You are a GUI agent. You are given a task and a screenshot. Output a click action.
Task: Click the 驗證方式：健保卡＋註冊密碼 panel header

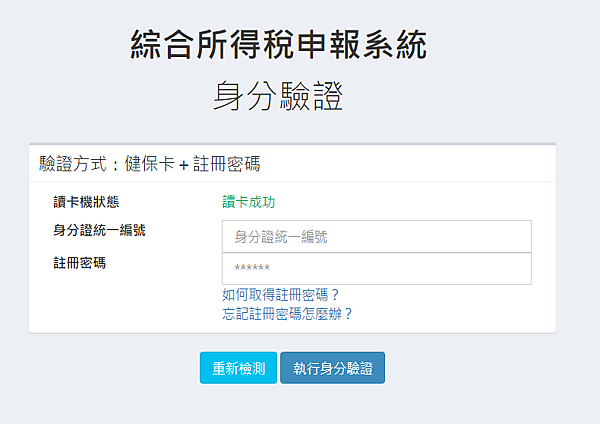(x=292, y=164)
